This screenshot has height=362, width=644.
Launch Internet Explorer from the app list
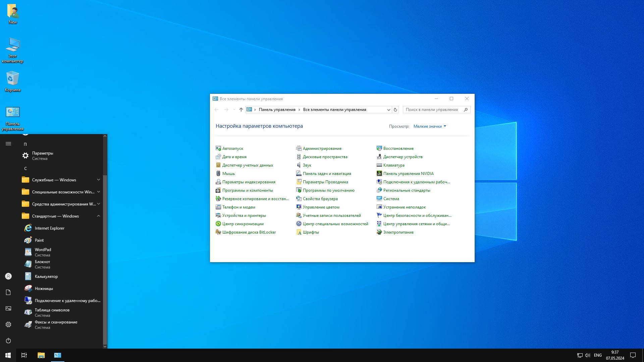pos(49,228)
